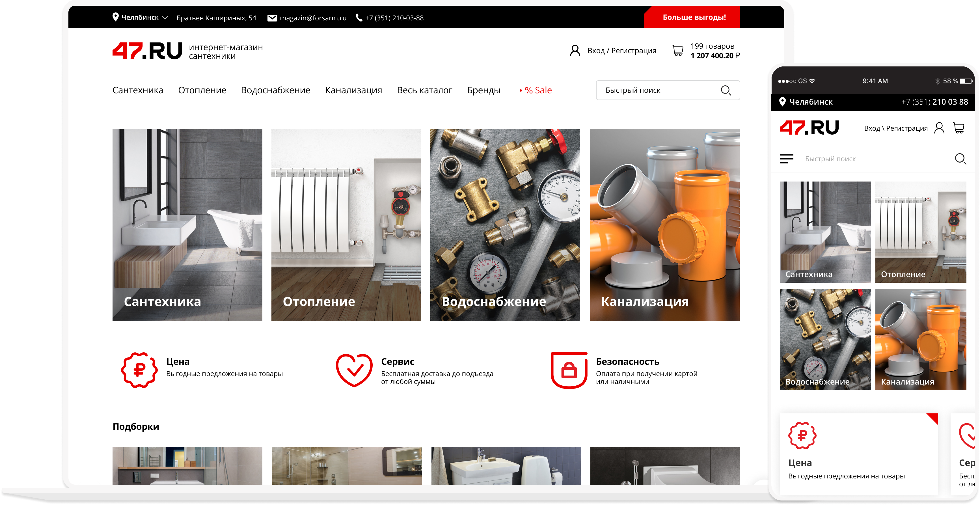Viewport: 980px width, 505px height.
Task: Click the magnifier icon in desktop search
Action: tap(726, 90)
